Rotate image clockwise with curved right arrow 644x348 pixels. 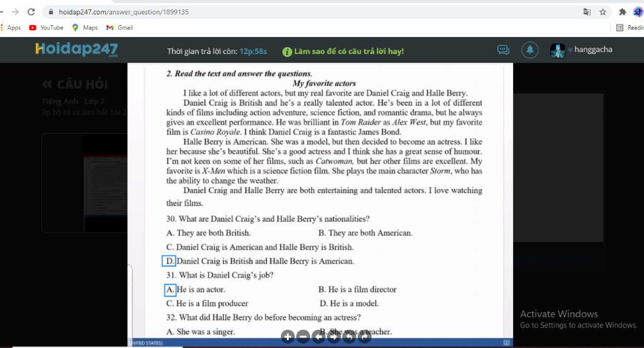[364, 337]
